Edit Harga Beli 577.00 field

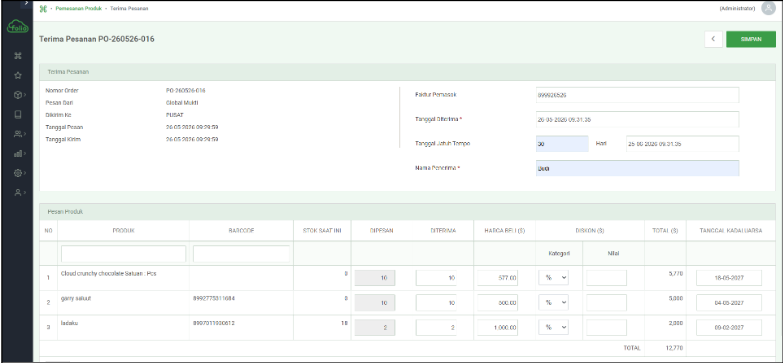point(497,278)
